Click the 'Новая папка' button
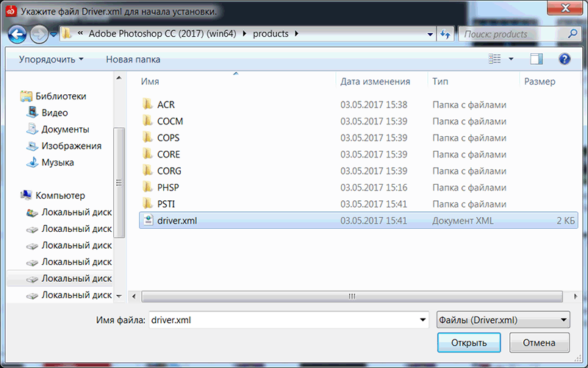The width and height of the screenshot is (588, 368). pyautogui.click(x=133, y=60)
